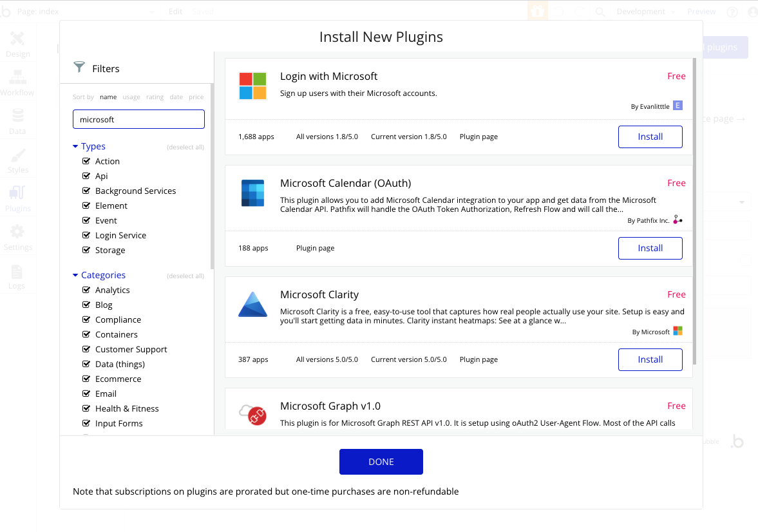The width and height of the screenshot is (758, 532).
Task: Click the Login with Microsoft logo
Action: coord(252,86)
